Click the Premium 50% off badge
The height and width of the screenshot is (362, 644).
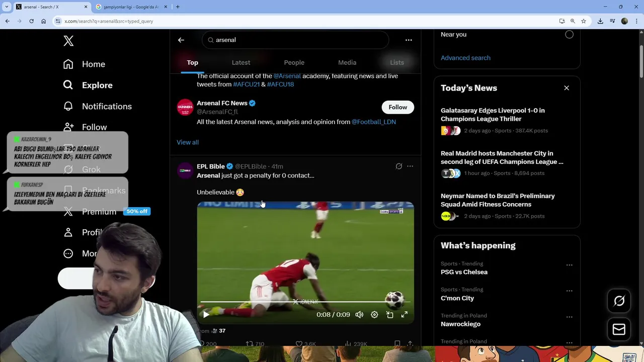137,211
